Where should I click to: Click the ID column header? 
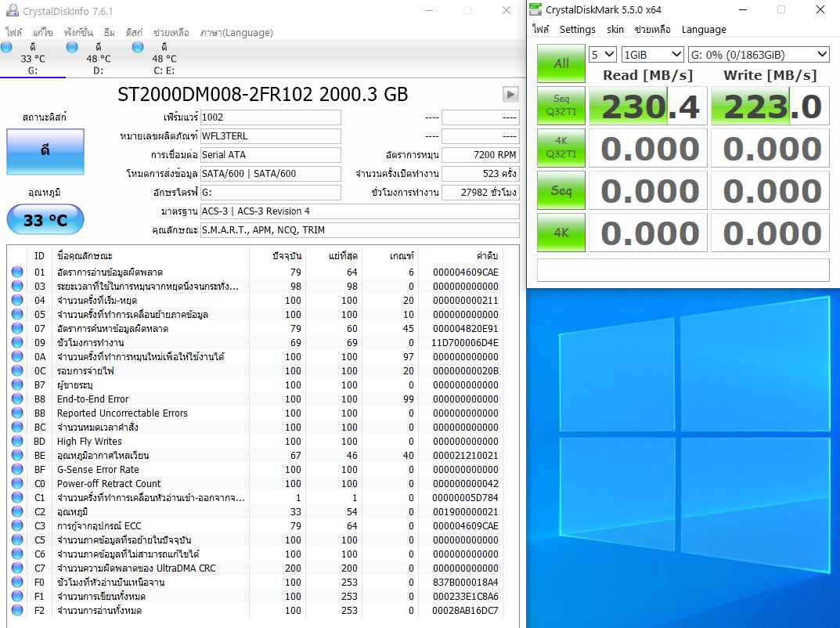coord(39,255)
